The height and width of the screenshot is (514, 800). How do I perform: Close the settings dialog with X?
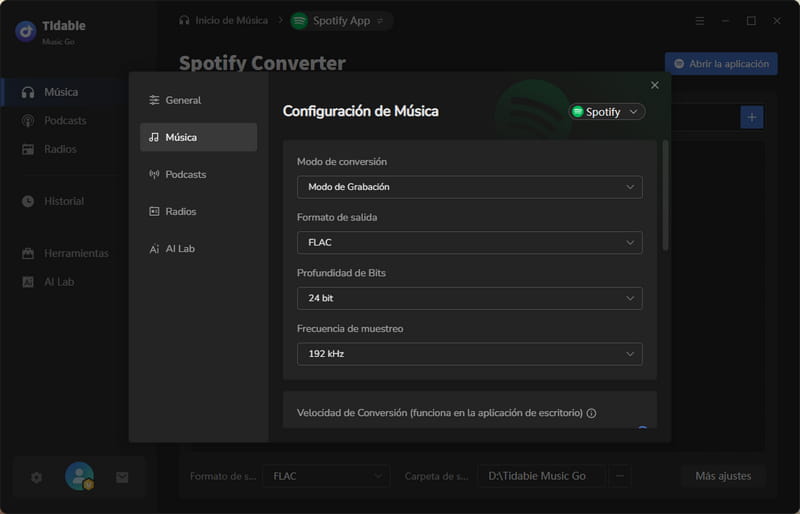tap(655, 85)
